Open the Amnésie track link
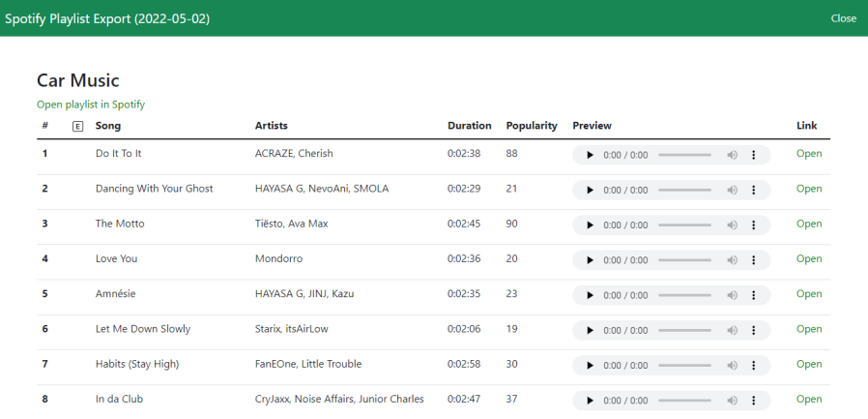The width and height of the screenshot is (868, 419). pos(809,294)
